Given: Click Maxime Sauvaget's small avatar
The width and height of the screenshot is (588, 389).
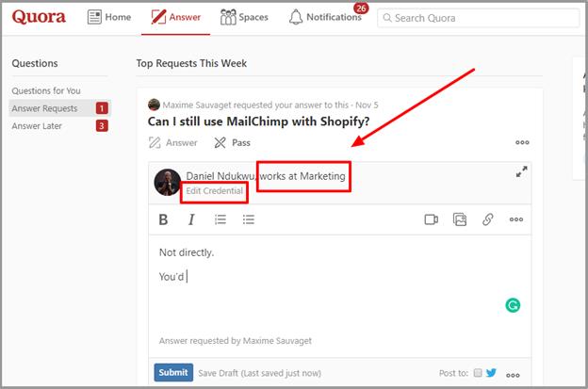Looking at the screenshot, I should click(x=154, y=105).
